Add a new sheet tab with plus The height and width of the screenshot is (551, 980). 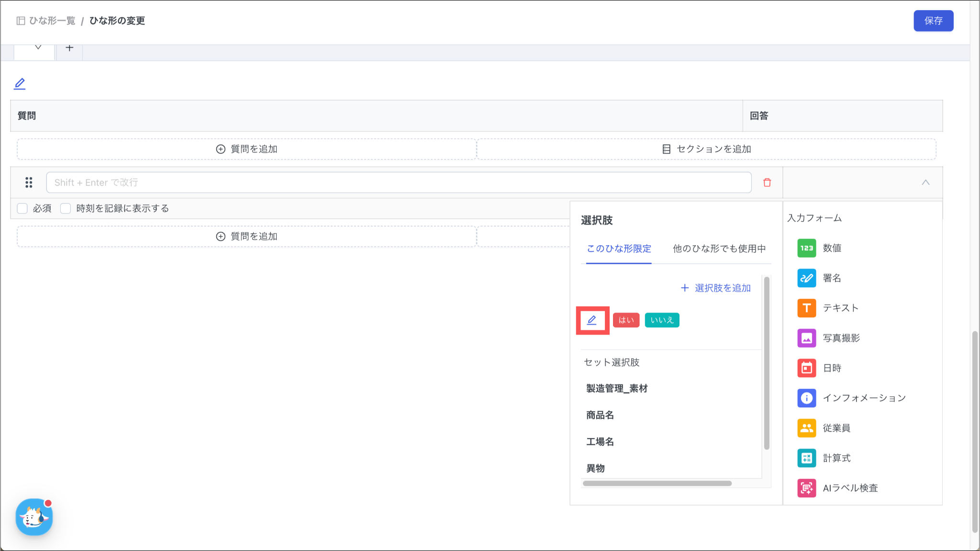tap(69, 48)
